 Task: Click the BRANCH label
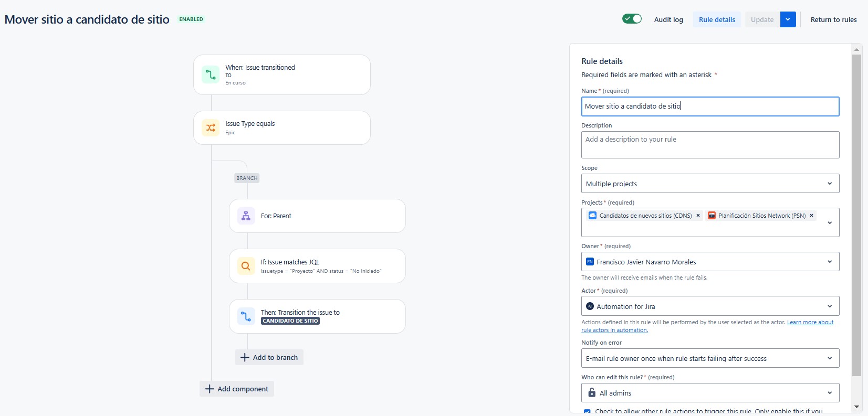click(x=247, y=178)
